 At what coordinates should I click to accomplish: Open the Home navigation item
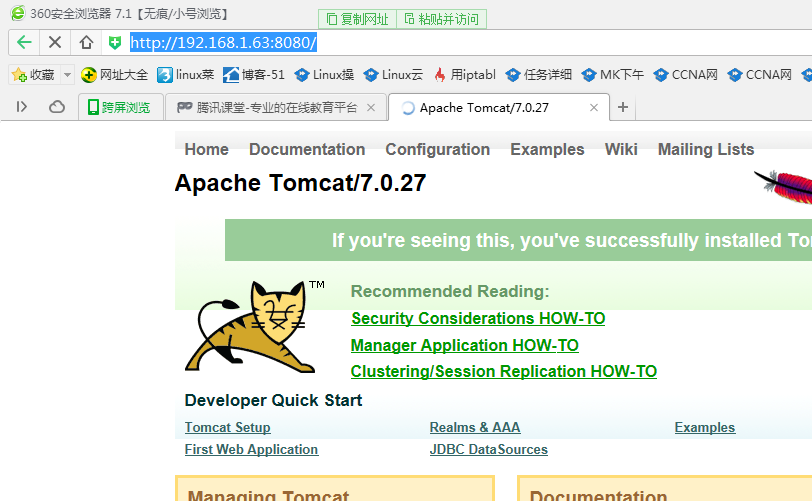coord(207,149)
